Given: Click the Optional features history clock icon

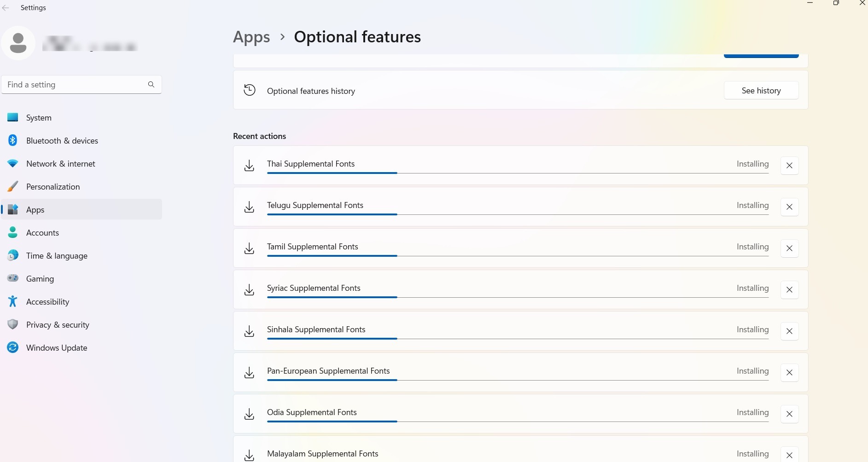Looking at the screenshot, I should (x=249, y=90).
